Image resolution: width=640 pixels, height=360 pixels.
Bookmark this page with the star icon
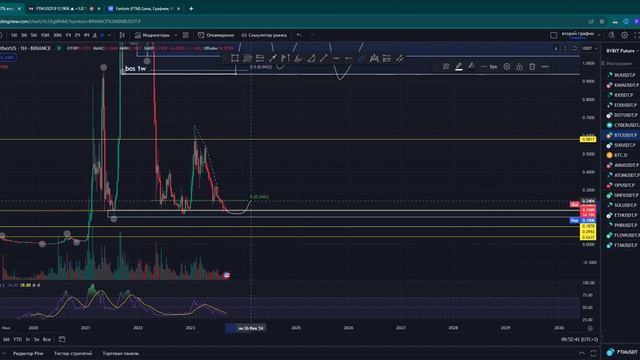tap(602, 21)
